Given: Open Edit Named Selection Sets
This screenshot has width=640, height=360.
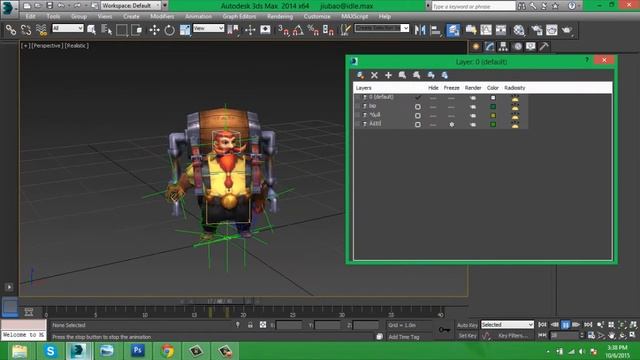Looking at the screenshot, I should 346,30.
